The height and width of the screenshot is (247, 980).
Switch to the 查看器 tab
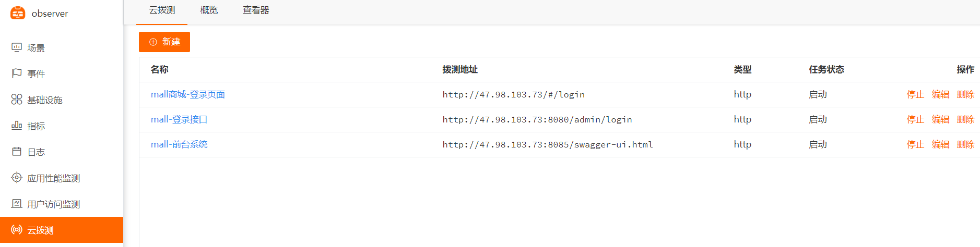256,10
